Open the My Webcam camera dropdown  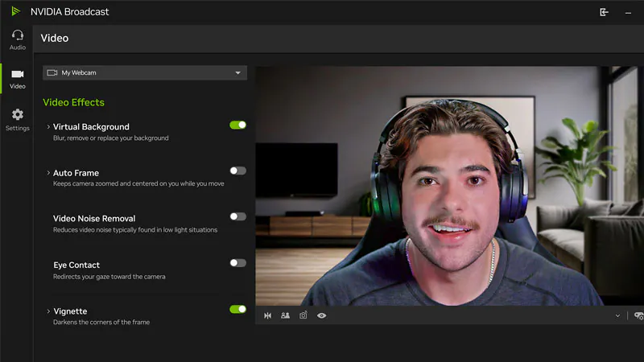click(145, 72)
